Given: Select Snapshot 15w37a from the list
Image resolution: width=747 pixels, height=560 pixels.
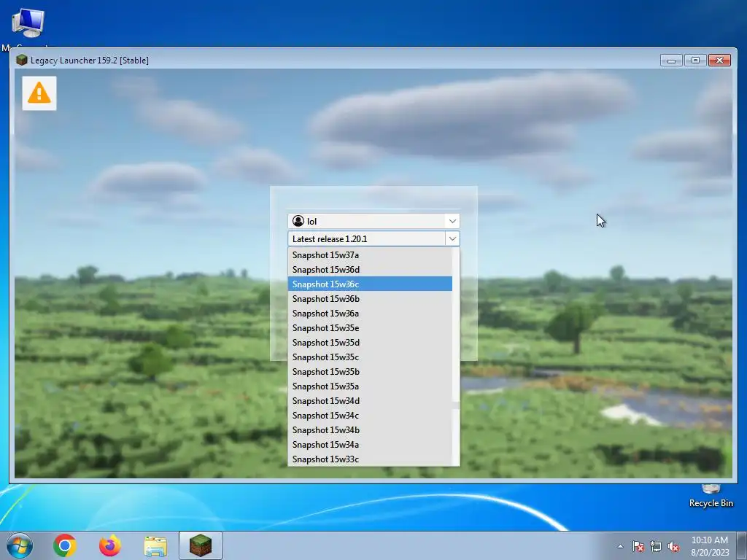Looking at the screenshot, I should 370,254.
